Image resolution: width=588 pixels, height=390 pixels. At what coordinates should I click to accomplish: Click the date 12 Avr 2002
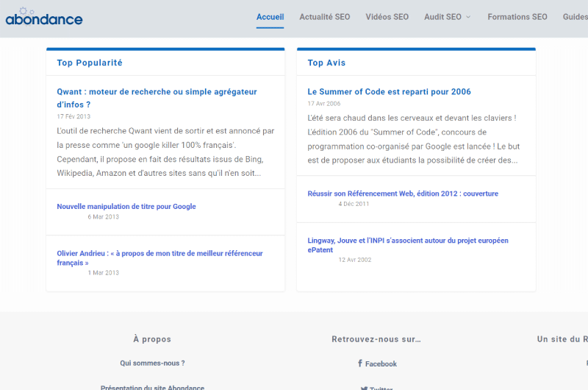[x=355, y=260]
